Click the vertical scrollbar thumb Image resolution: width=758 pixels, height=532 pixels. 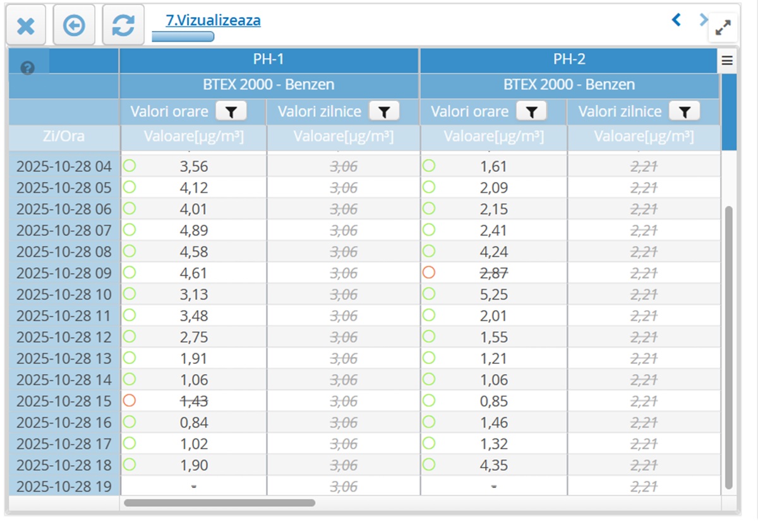728,348
